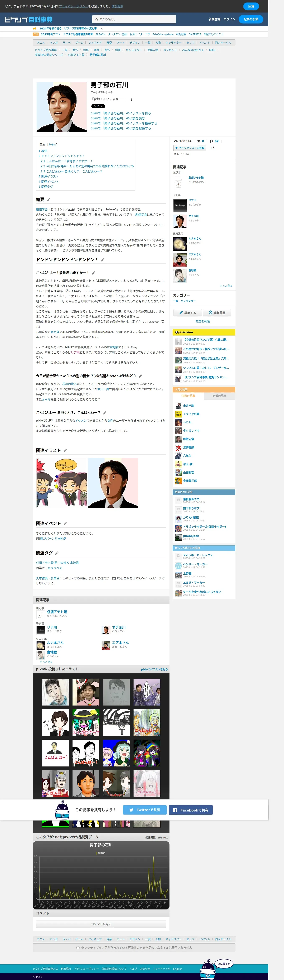Open the 必須アモト酸 thumbnail in sidebar related articles
This screenshot has height=980, width=284.
coord(180,183)
